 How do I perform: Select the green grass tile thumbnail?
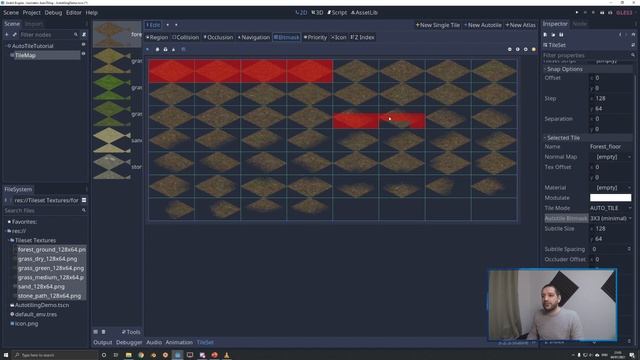111,87
